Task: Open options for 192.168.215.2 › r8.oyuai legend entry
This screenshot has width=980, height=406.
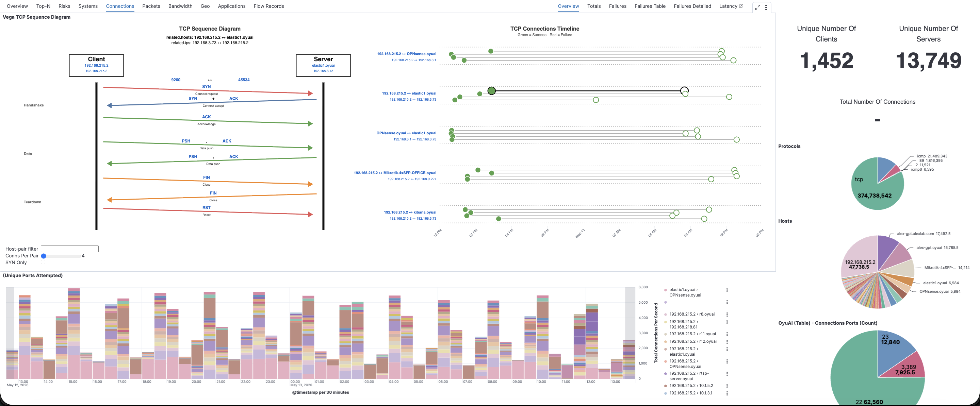Action: point(727,315)
